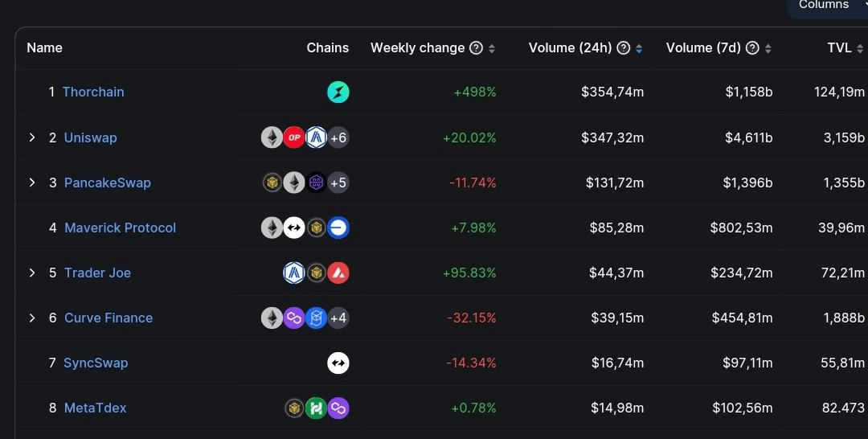868x439 pixels.
Task: Expand the Uniswap row
Action: (x=32, y=137)
